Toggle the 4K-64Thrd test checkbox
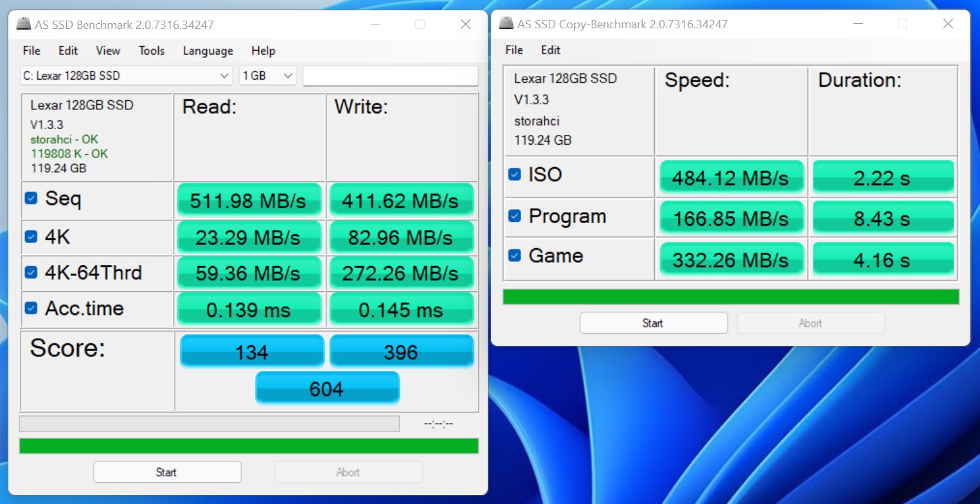 (31, 273)
